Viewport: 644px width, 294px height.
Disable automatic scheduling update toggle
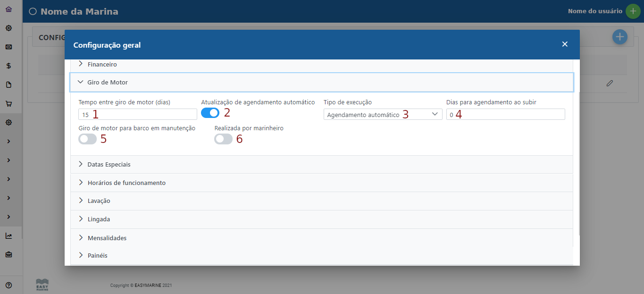click(210, 113)
